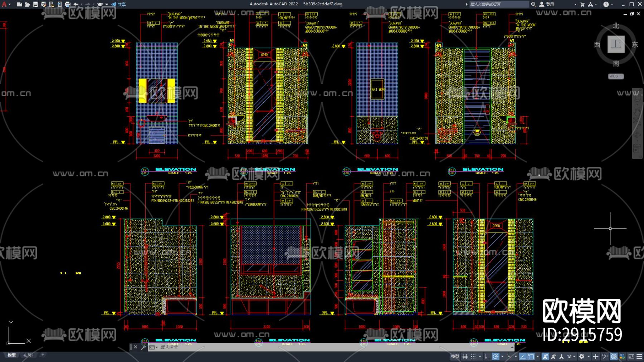Click the annotation scale icon
Viewport: 644px width, 362px height.
tap(561, 356)
